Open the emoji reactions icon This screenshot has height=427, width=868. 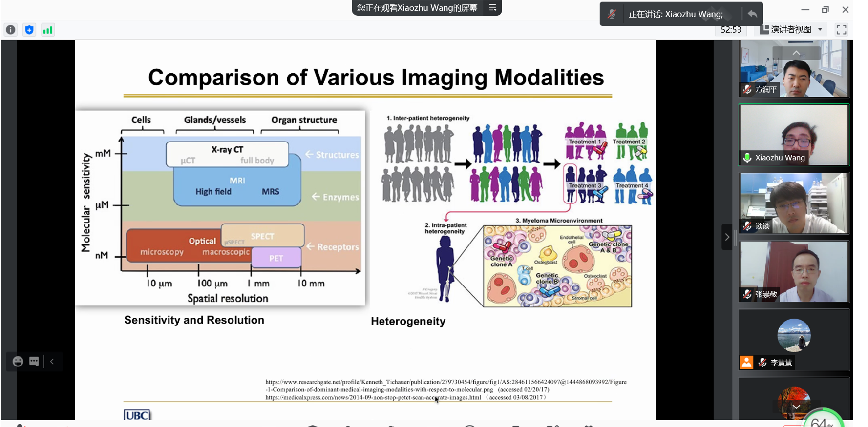pyautogui.click(x=18, y=361)
